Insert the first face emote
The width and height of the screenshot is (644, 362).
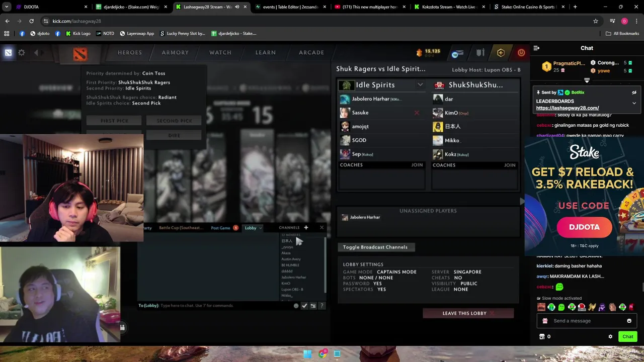[541, 307]
